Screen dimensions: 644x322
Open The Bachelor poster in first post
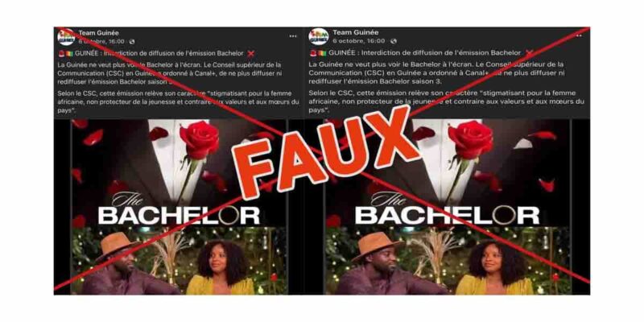[x=179, y=207]
